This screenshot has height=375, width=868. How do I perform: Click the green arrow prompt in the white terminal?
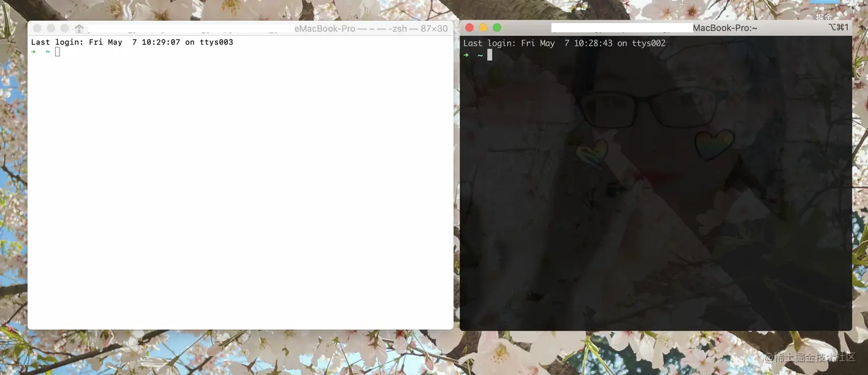(x=33, y=52)
